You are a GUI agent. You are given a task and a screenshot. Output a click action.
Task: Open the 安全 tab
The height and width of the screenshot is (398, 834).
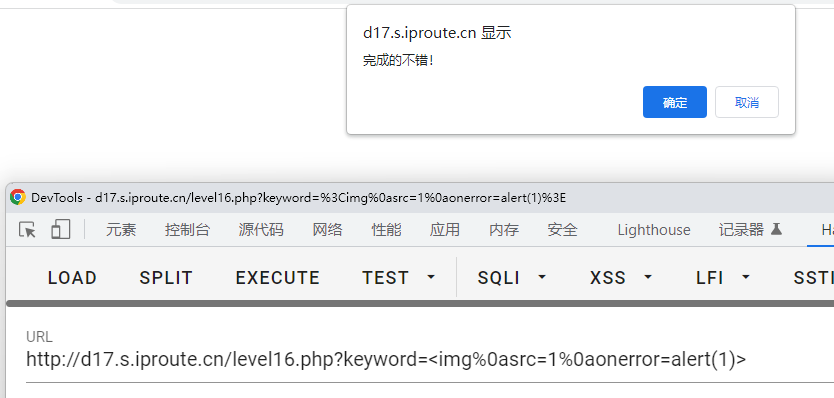(x=562, y=230)
